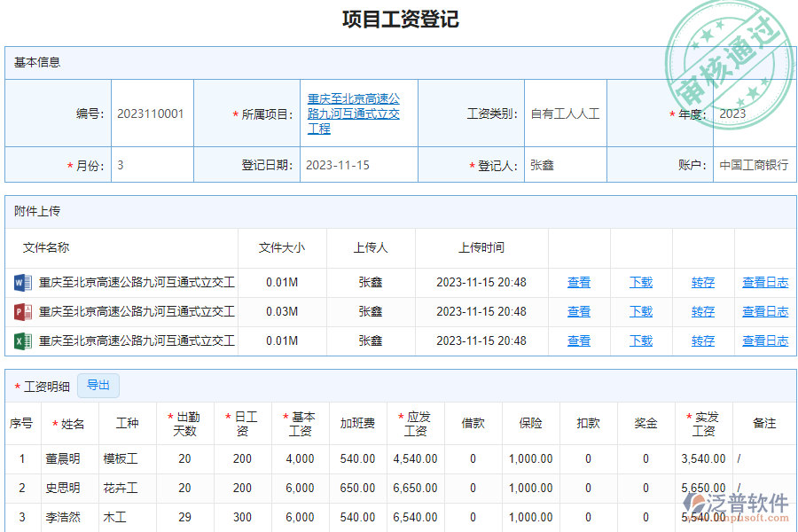The image size is (798, 532).
Task: Open 查看 to preview the first attachment
Action: (578, 282)
